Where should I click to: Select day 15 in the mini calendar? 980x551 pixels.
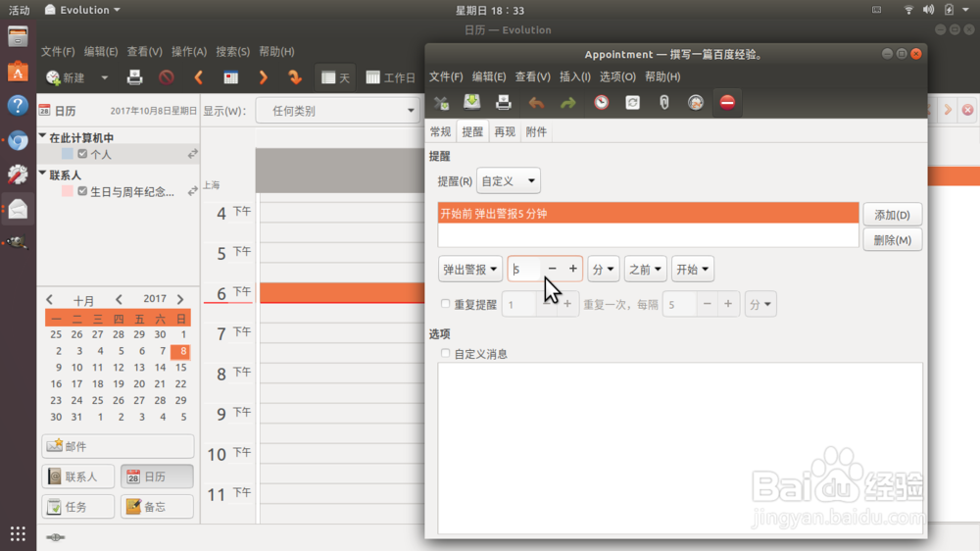pos(180,367)
